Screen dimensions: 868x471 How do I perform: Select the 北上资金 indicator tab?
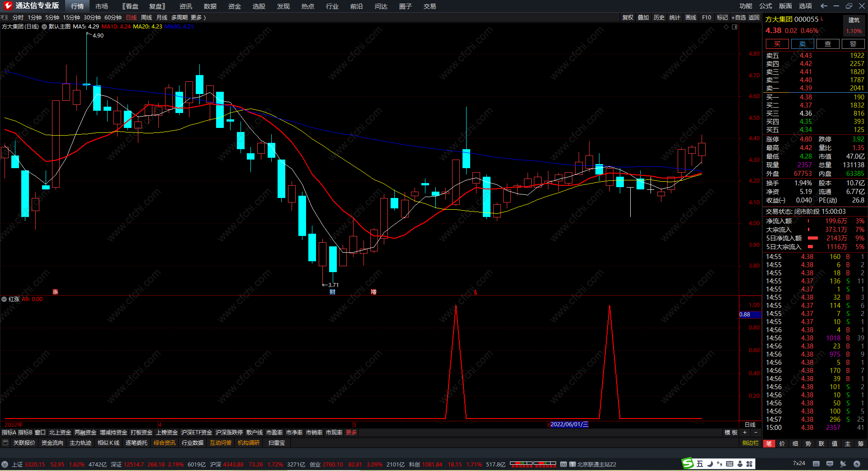point(60,433)
